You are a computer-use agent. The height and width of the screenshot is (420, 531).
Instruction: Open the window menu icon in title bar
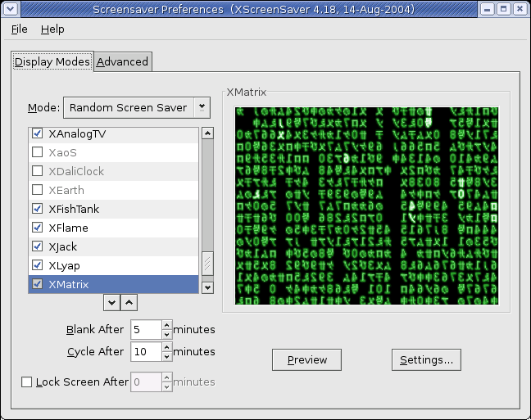(x=10, y=9)
